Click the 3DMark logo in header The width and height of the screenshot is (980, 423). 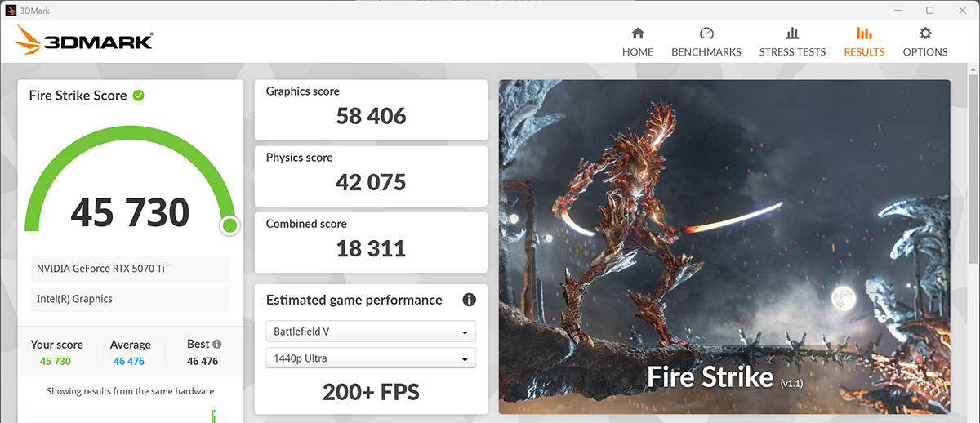point(83,41)
